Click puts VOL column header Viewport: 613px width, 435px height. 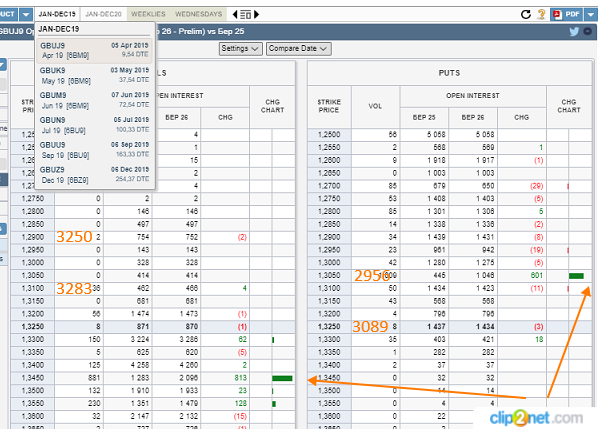[375, 106]
